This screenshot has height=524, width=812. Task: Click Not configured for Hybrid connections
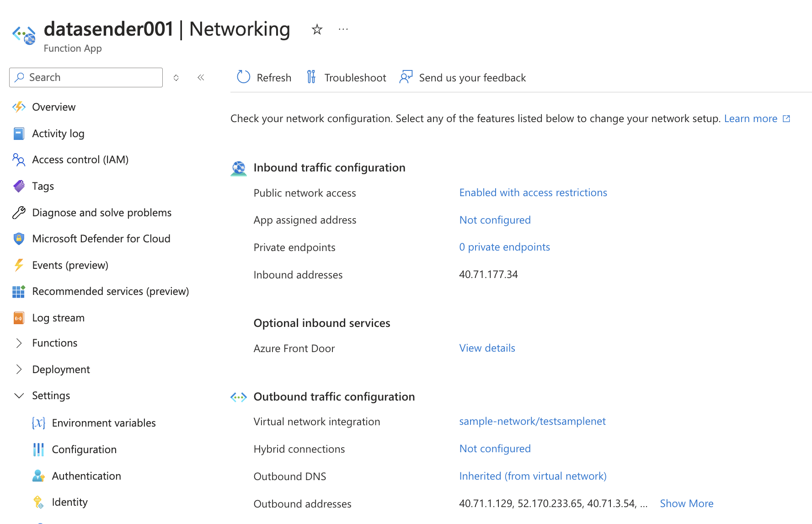[x=495, y=449]
